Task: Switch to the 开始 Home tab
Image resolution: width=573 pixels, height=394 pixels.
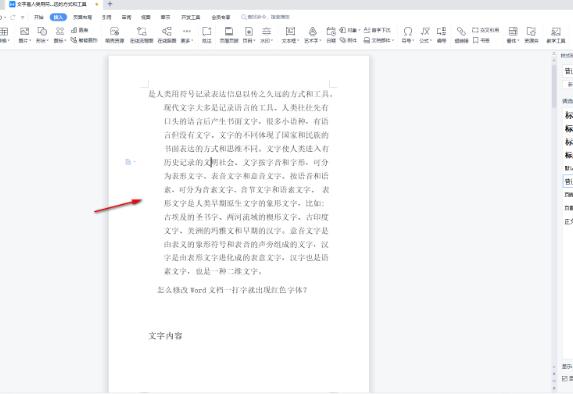Action: click(39, 17)
